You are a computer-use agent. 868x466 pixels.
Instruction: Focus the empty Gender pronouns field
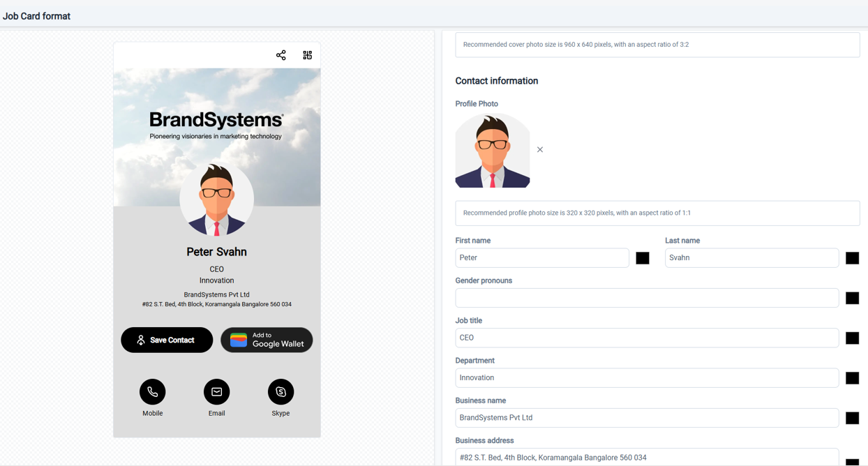click(x=646, y=298)
